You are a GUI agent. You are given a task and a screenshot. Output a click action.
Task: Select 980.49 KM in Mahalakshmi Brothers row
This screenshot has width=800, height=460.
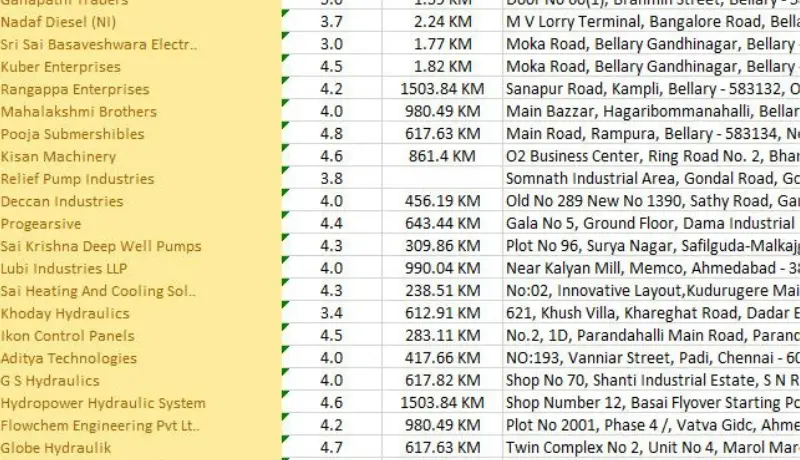pos(442,112)
